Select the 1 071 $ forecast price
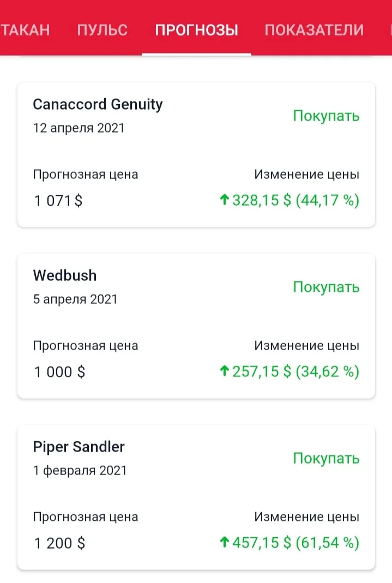 pos(58,201)
